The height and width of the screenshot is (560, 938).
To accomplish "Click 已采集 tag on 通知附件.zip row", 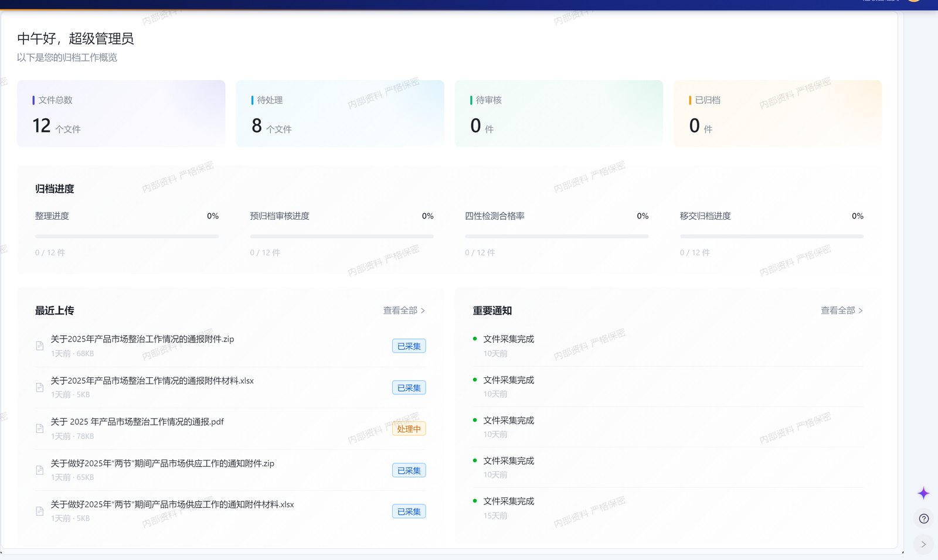I will point(409,470).
